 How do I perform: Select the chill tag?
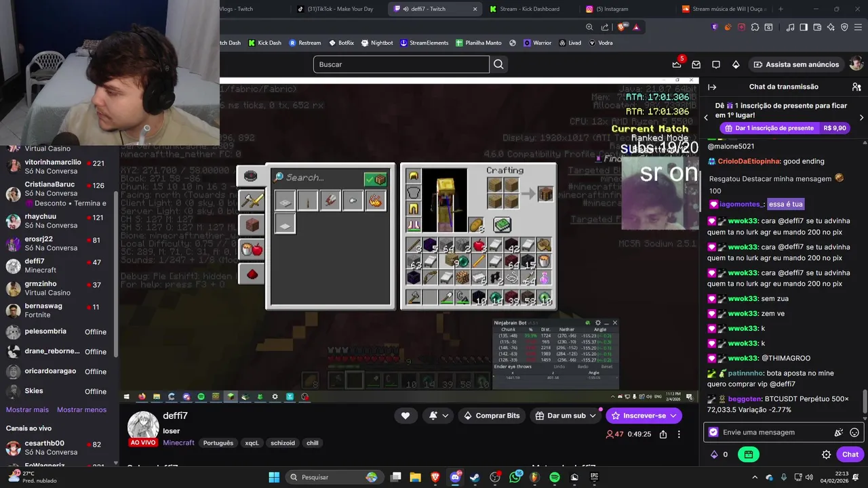click(x=313, y=443)
